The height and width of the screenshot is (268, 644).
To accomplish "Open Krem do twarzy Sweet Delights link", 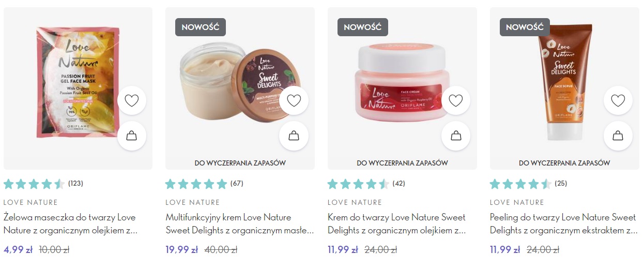I will [x=397, y=224].
